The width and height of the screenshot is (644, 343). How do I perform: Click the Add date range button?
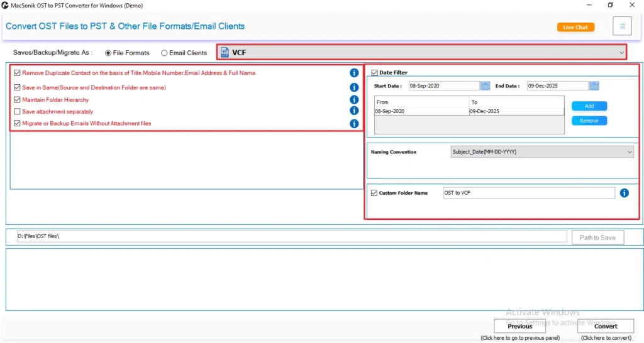click(589, 106)
